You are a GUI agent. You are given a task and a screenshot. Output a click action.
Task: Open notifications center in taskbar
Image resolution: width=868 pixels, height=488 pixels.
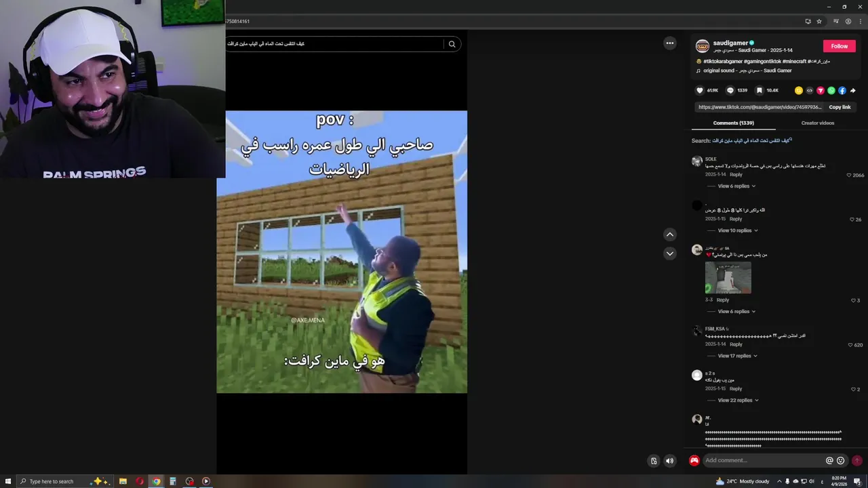857,481
